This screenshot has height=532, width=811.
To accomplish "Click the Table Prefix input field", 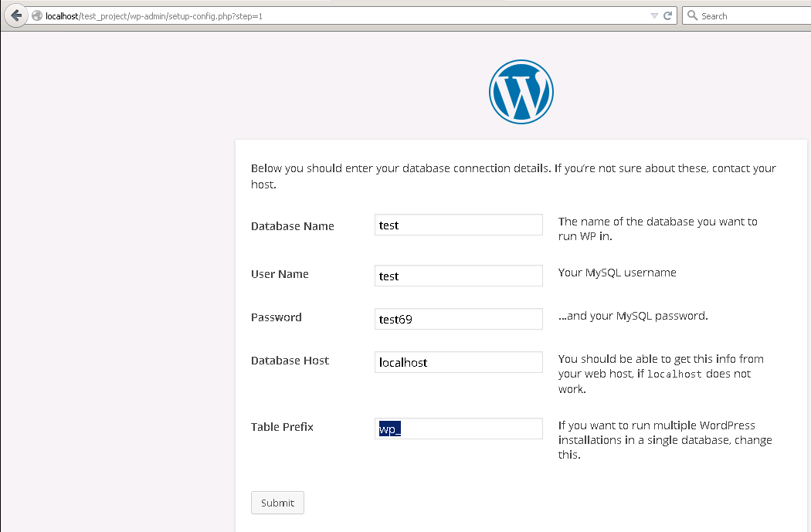I will pos(459,429).
